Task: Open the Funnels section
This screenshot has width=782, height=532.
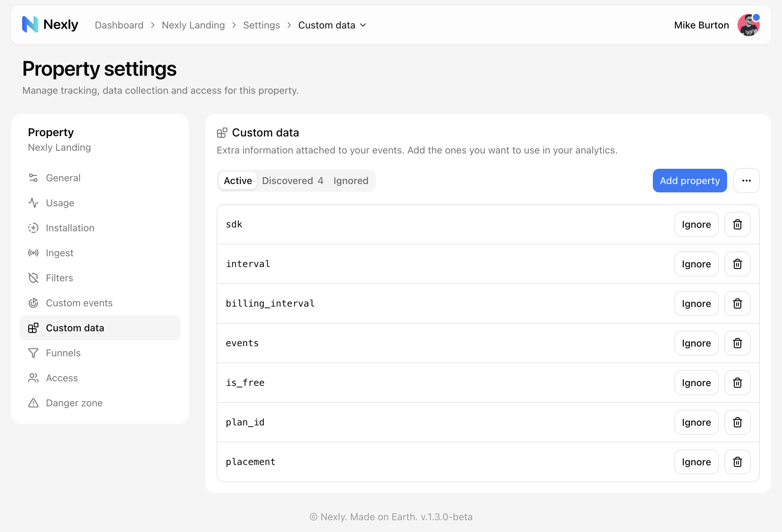Action: tap(100, 353)
